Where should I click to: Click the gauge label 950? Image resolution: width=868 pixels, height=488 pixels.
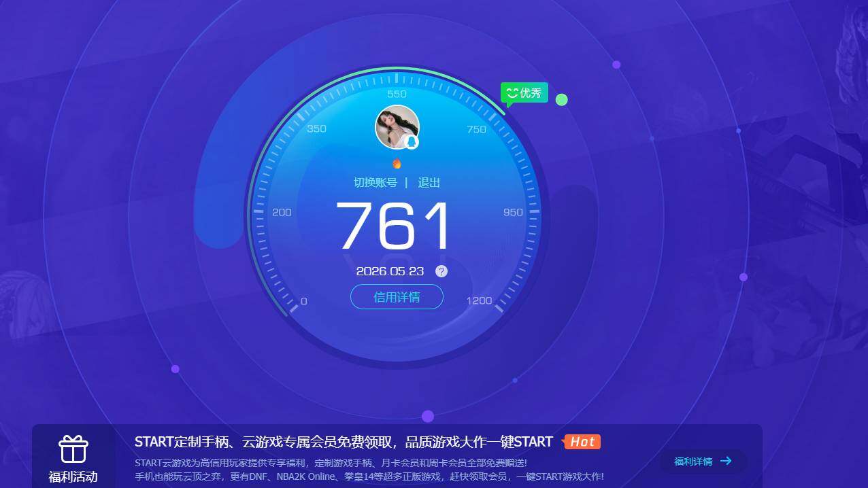[x=513, y=212]
